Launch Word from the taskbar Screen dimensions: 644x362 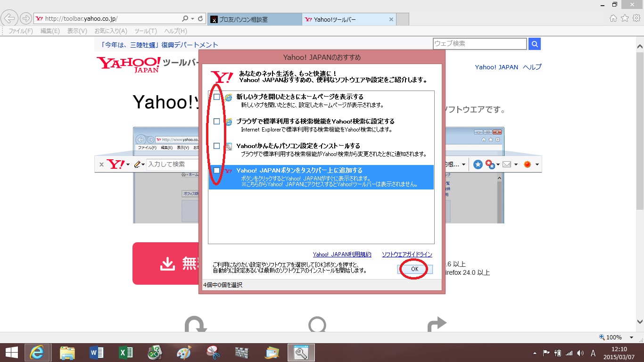[96, 352]
